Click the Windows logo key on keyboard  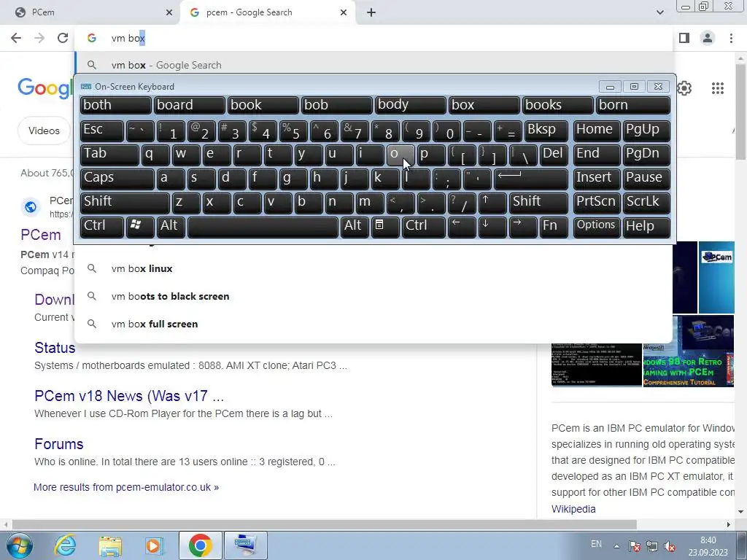tap(140, 227)
